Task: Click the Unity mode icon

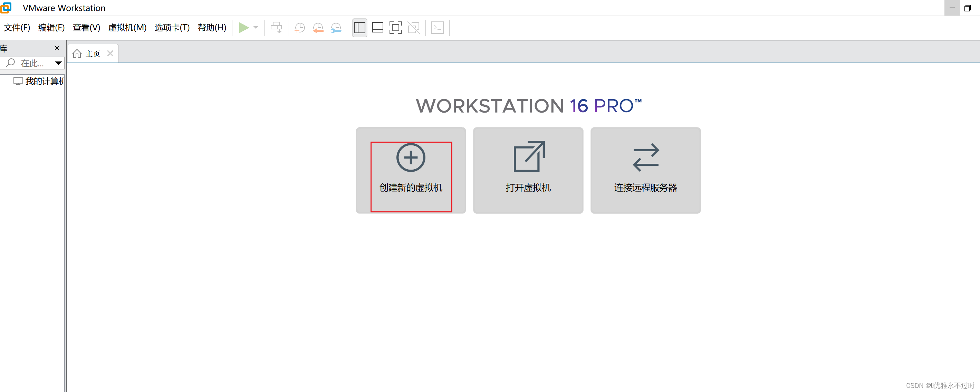Action: [x=414, y=27]
